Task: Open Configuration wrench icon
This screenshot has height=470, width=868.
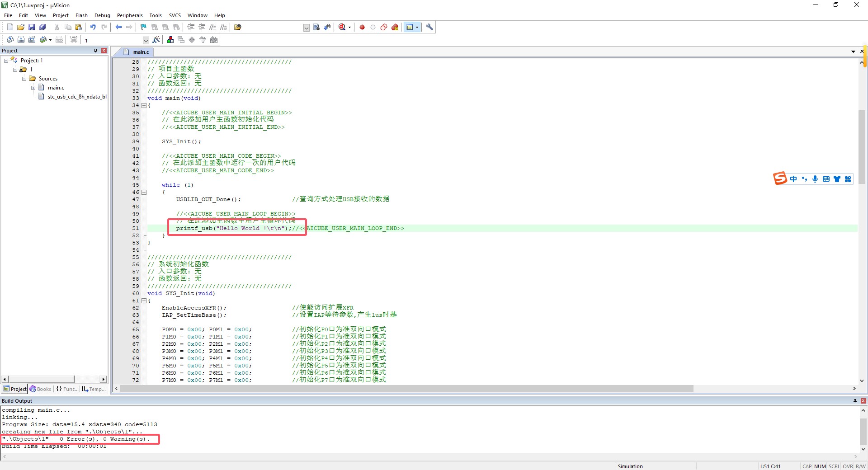Action: [429, 27]
